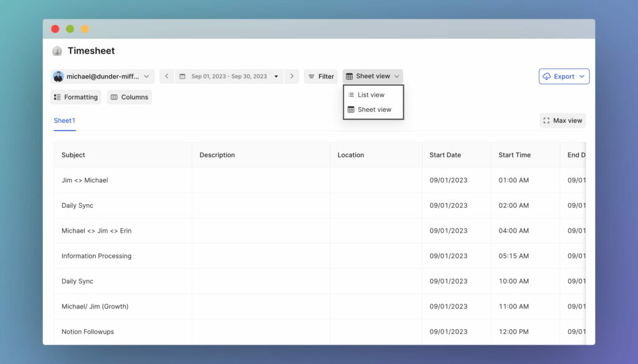The height and width of the screenshot is (364, 638).
Task: Open the michael@dunder-miff... account dropdown
Action: [x=103, y=77]
